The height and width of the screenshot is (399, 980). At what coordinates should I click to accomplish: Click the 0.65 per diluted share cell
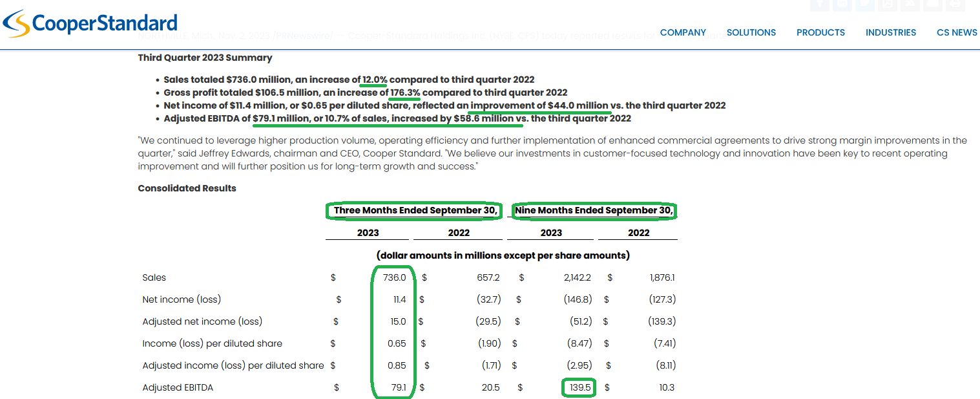[x=397, y=343]
